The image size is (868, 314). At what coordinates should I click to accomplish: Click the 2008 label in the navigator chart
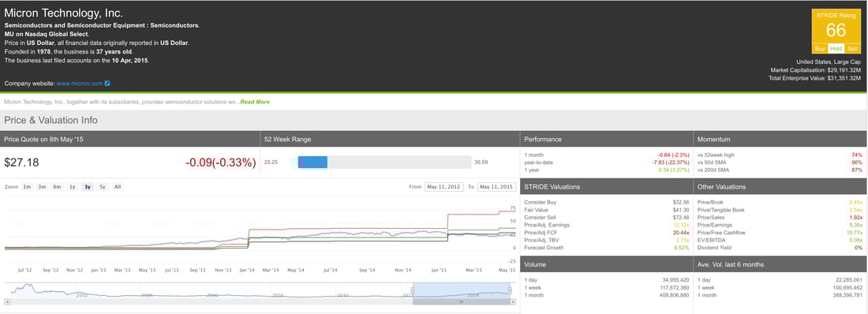[277, 296]
